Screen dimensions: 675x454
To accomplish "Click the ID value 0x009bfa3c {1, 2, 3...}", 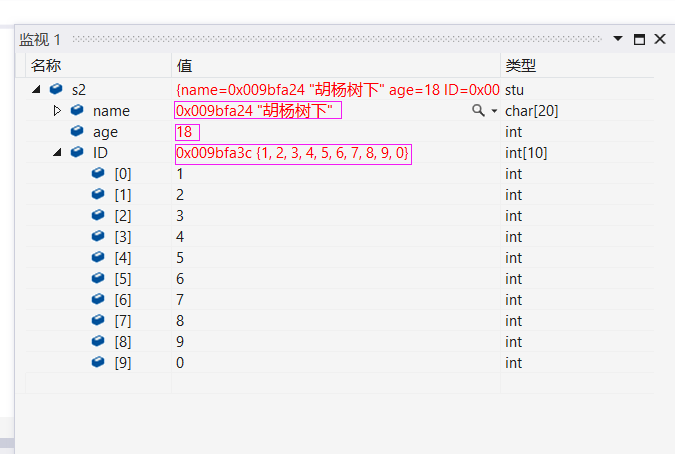I will pos(292,153).
